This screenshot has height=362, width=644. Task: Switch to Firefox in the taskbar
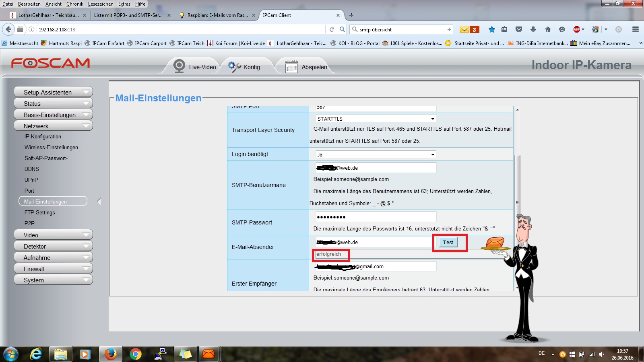110,354
